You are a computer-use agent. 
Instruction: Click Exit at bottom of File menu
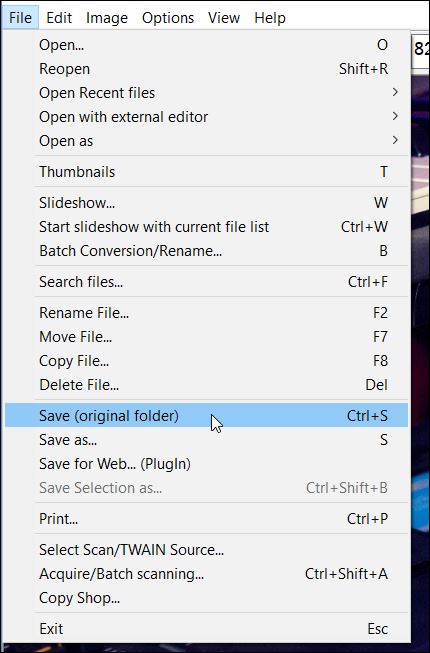click(206, 628)
